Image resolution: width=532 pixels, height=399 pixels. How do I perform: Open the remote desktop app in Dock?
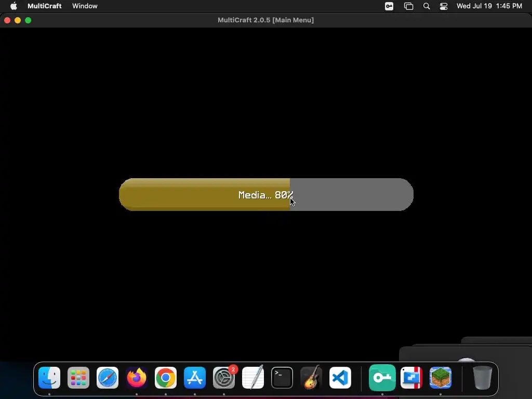[411, 378]
